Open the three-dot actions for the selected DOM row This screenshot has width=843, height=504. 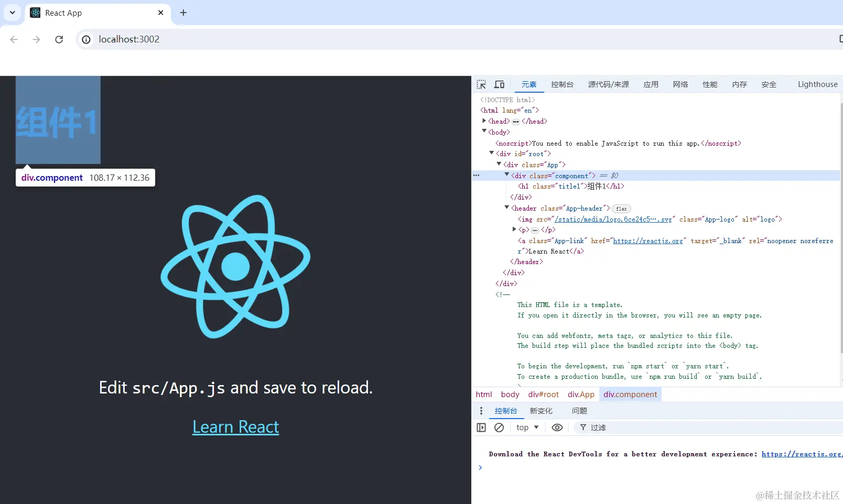tap(477, 176)
